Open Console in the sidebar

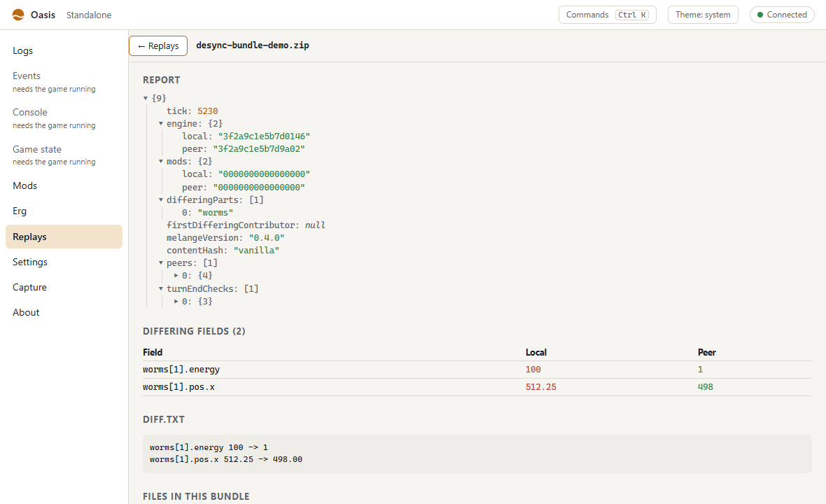64,118
